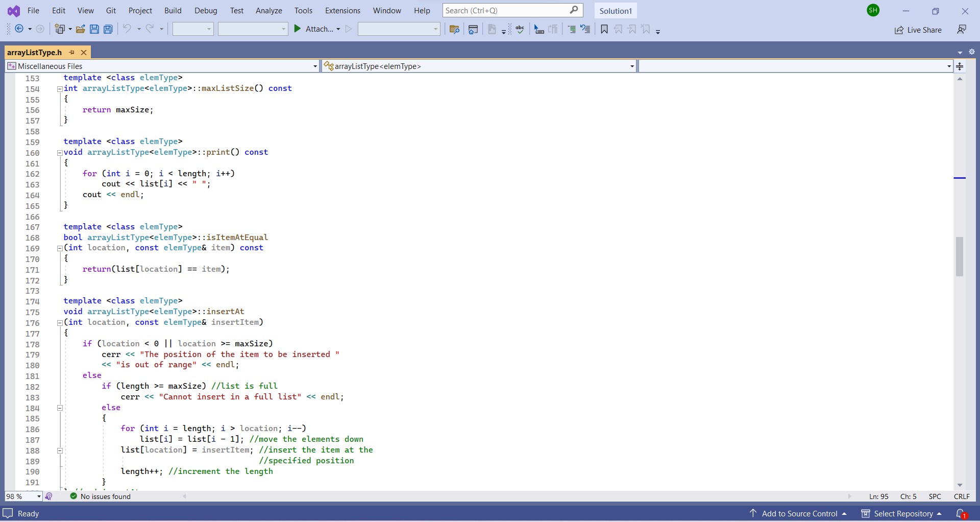Open Find in Files tool
980x522 pixels.
455,29
